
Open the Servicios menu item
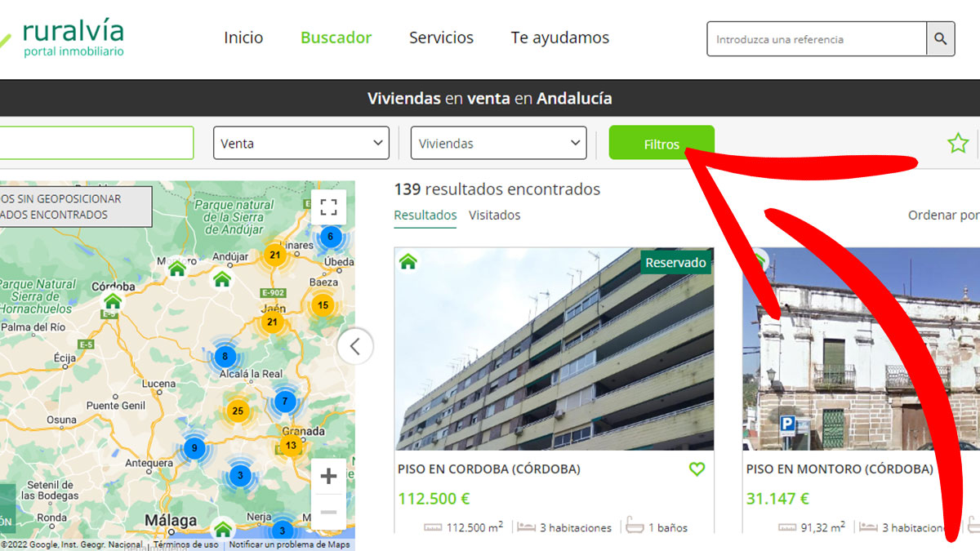(441, 38)
